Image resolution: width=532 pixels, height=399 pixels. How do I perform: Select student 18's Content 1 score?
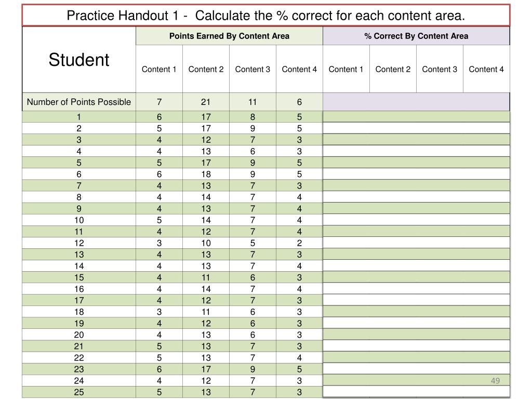tap(159, 312)
